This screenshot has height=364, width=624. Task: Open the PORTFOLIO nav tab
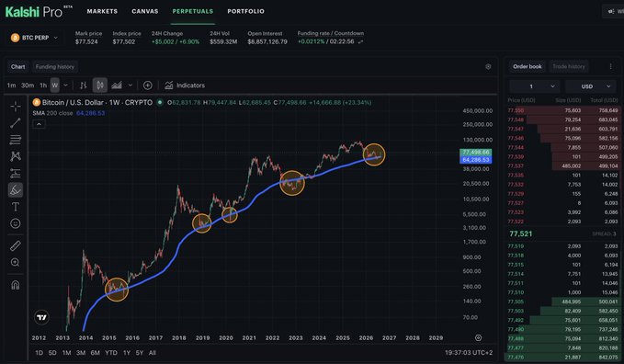(x=246, y=11)
